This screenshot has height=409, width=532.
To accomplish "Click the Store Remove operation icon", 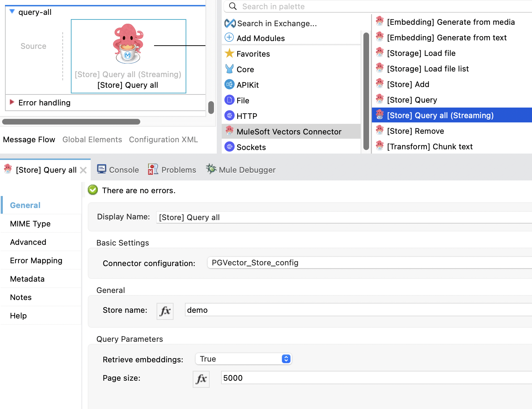I will coord(380,130).
